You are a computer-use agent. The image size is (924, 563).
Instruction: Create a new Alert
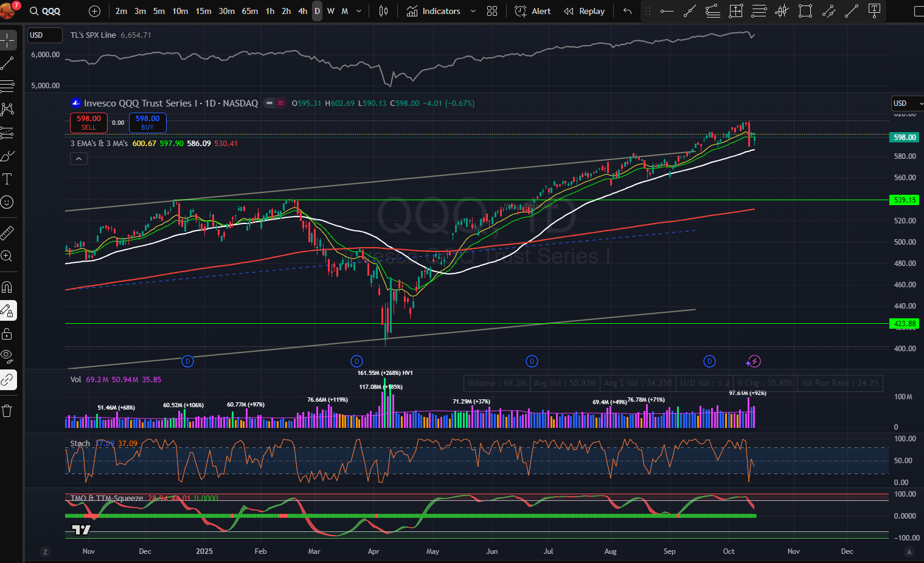533,11
